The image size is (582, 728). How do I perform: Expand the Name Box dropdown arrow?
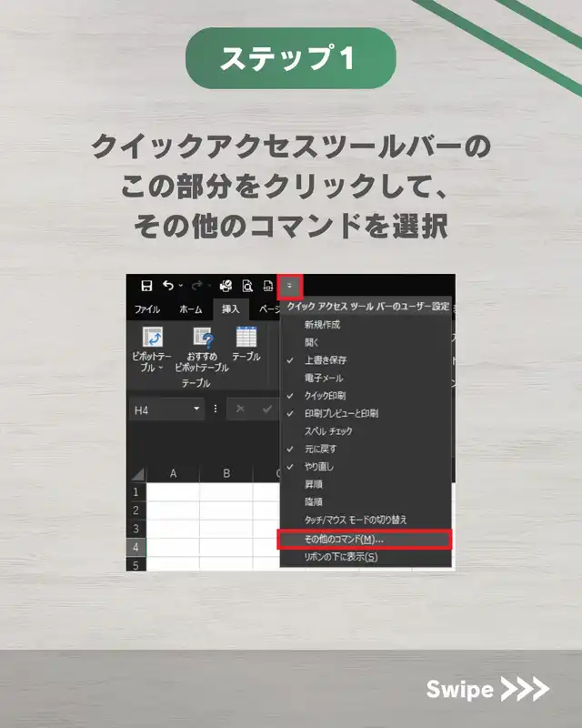point(198,409)
